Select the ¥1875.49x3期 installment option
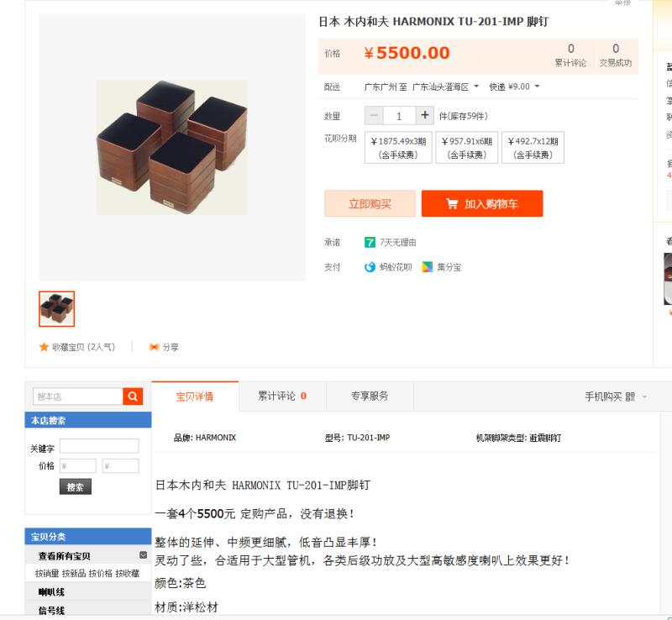The height and width of the screenshot is (620, 672). pos(398,148)
